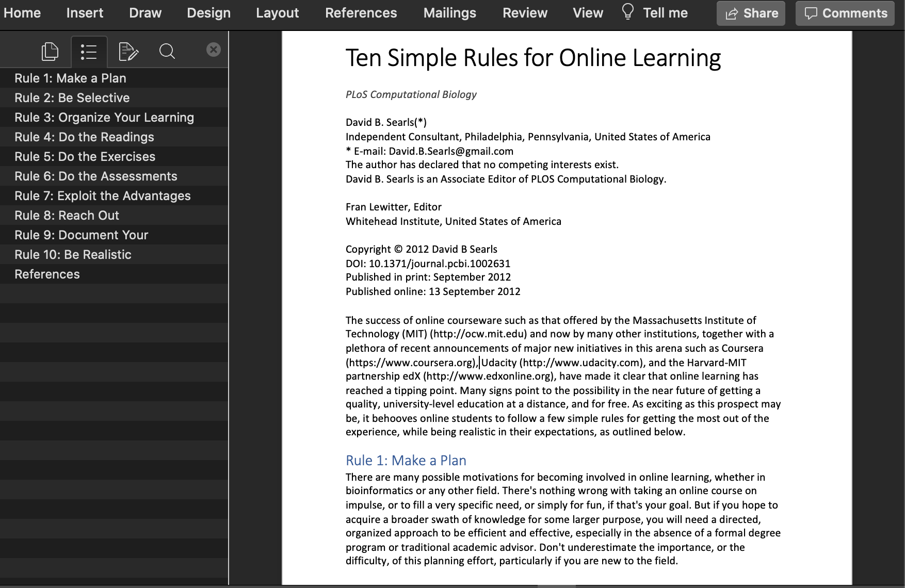Click the Tell me lightbulb icon

coord(627,12)
